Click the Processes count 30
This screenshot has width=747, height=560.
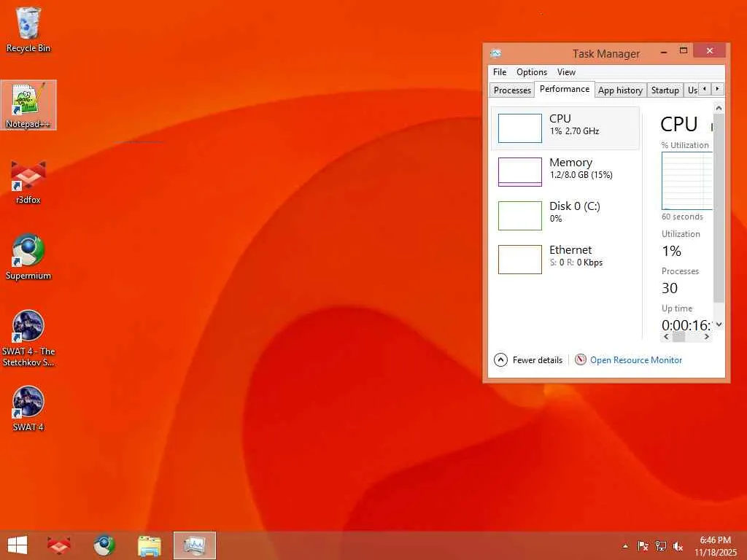click(x=670, y=288)
